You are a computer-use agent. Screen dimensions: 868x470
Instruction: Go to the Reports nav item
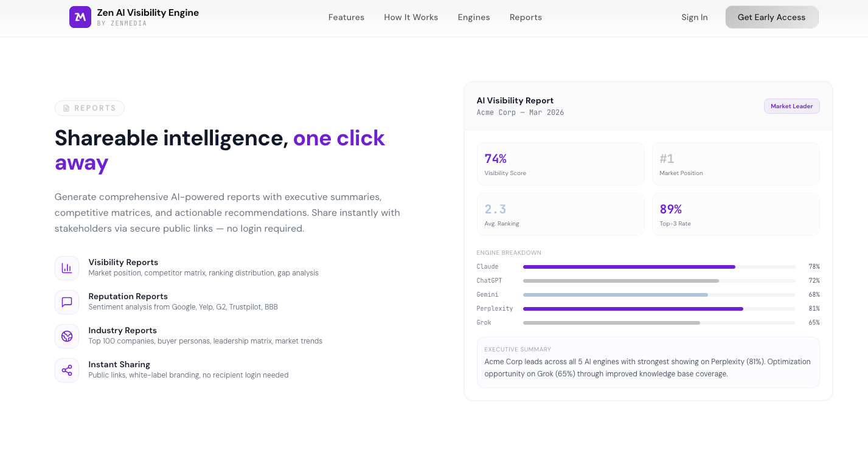pyautogui.click(x=526, y=17)
